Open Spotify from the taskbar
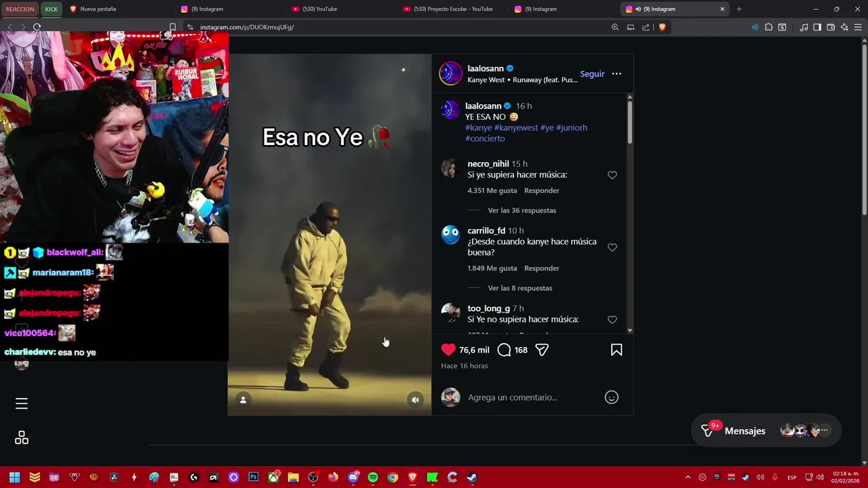 373,477
